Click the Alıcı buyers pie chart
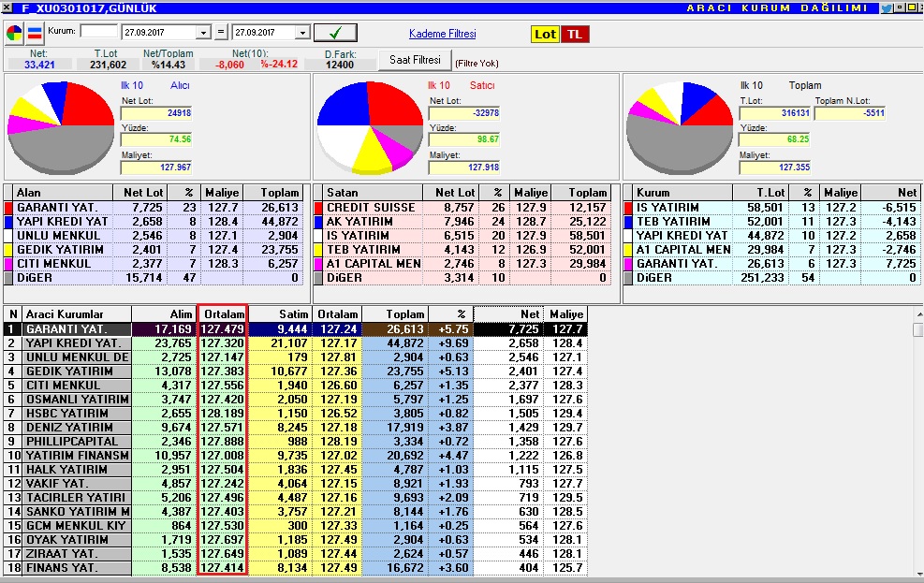This screenshot has width=924, height=583. (x=61, y=127)
